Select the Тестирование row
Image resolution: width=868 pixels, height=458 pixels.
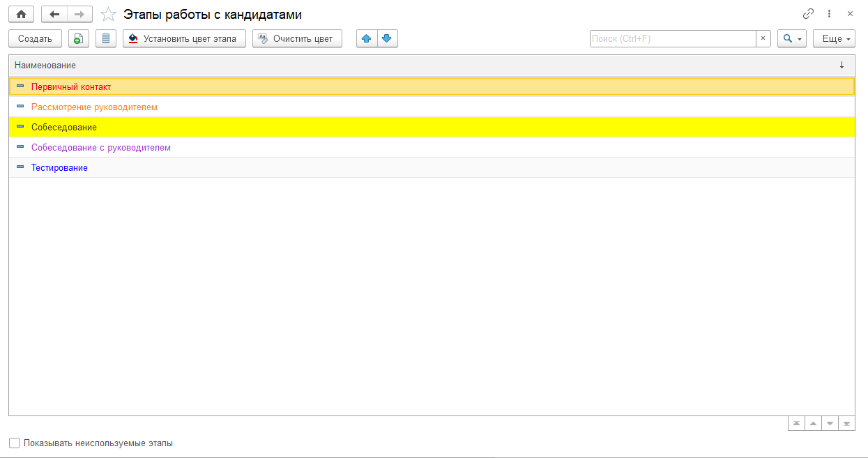(x=432, y=167)
